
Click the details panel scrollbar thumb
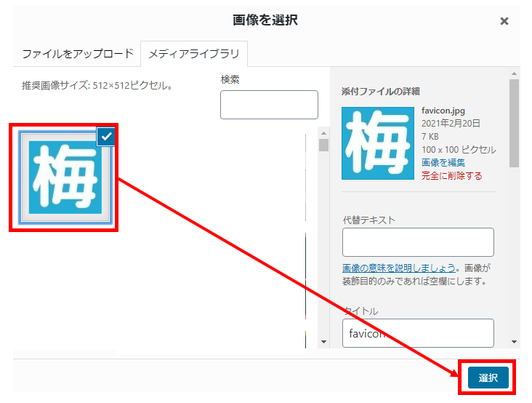[x=514, y=123]
